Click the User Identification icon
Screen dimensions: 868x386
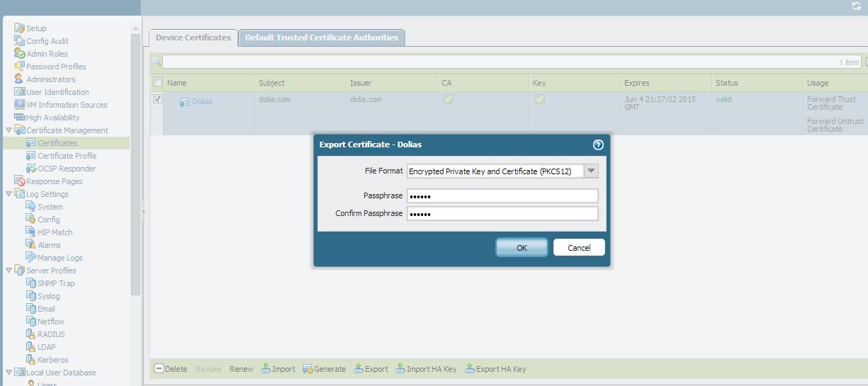coord(19,92)
